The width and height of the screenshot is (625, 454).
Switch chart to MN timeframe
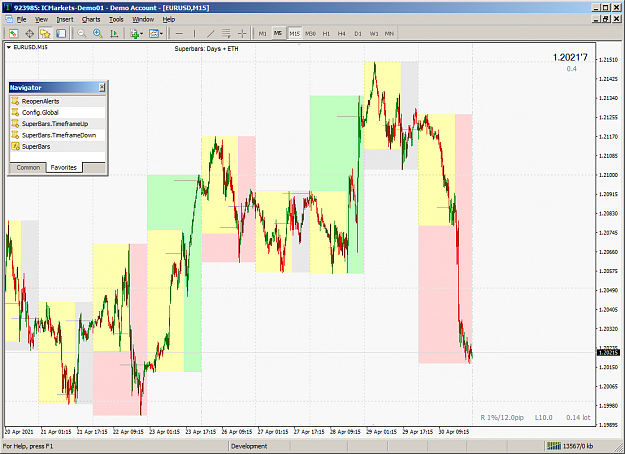389,33
